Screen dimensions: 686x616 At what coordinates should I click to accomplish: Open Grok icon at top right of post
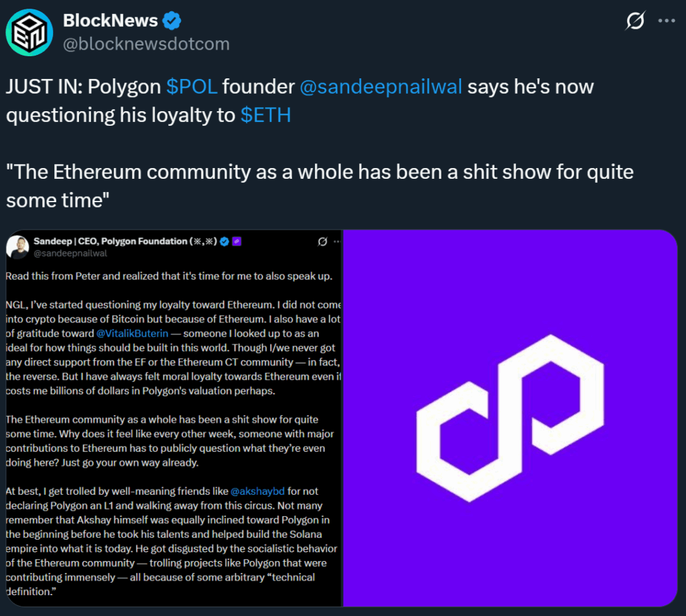[635, 21]
